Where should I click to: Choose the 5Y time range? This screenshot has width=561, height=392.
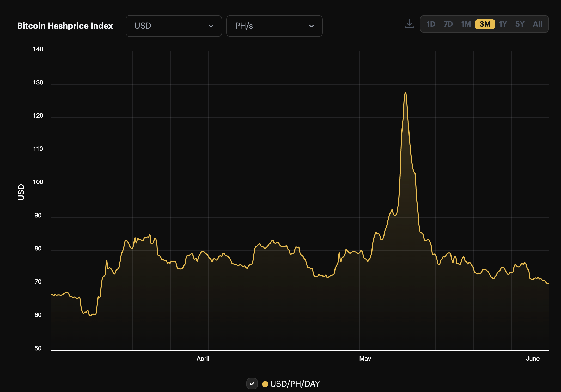[x=520, y=24]
